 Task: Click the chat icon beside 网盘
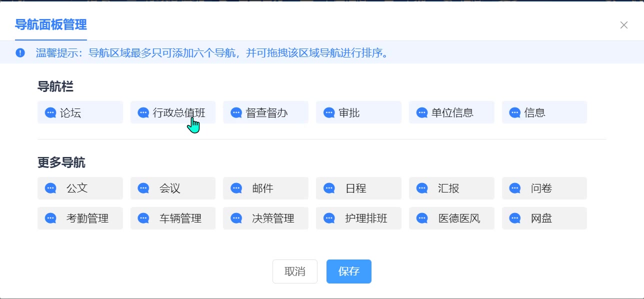coord(514,218)
